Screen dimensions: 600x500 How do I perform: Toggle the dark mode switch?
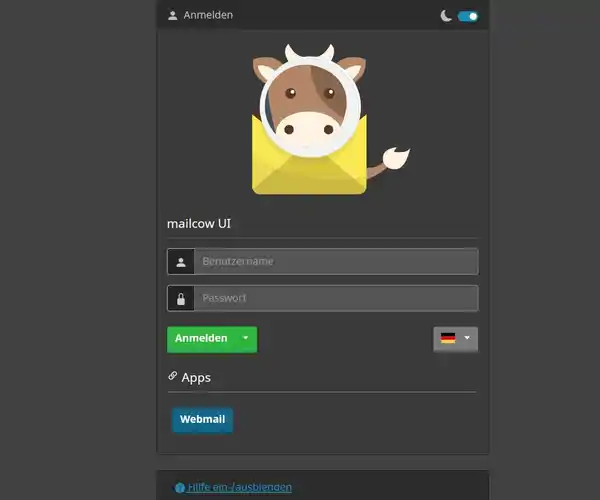tap(468, 16)
